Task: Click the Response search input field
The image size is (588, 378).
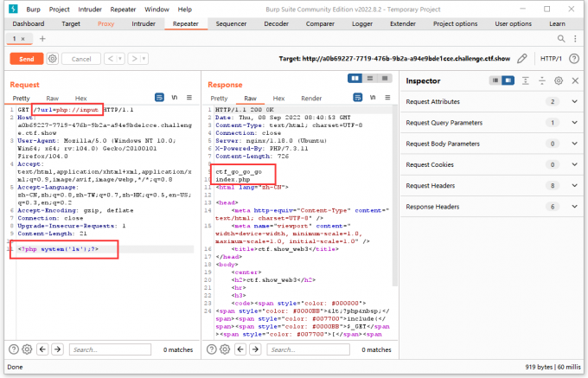Action: point(308,349)
